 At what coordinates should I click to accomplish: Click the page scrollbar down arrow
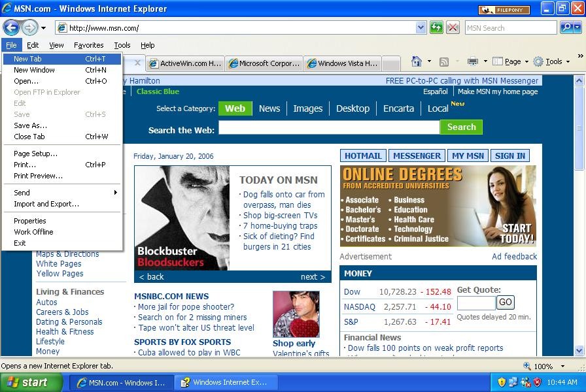click(579, 351)
